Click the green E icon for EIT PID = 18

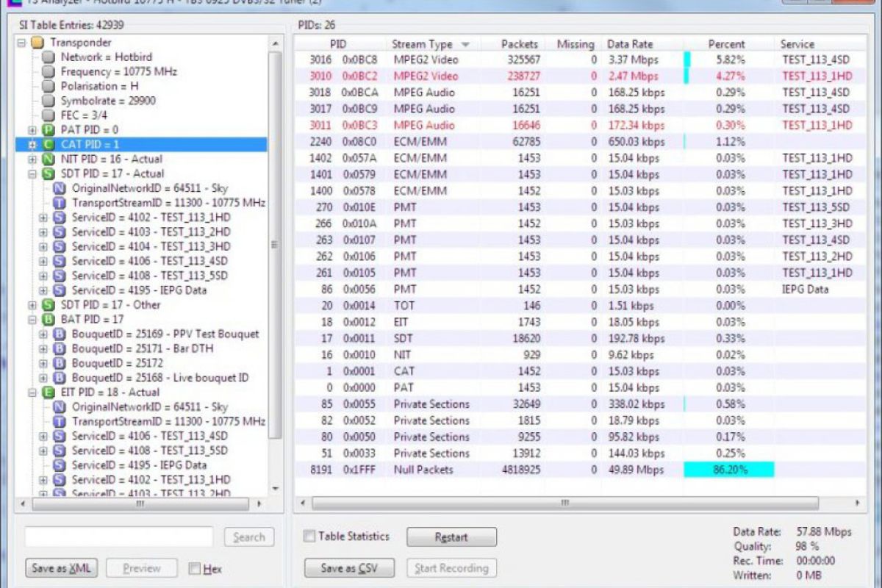click(49, 392)
